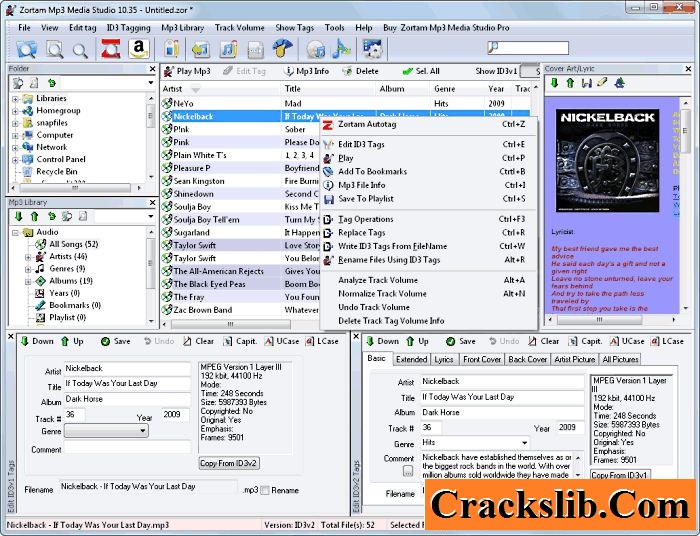Click the Mp3 Info toolbar button
The width and height of the screenshot is (700, 536).
tap(307, 71)
